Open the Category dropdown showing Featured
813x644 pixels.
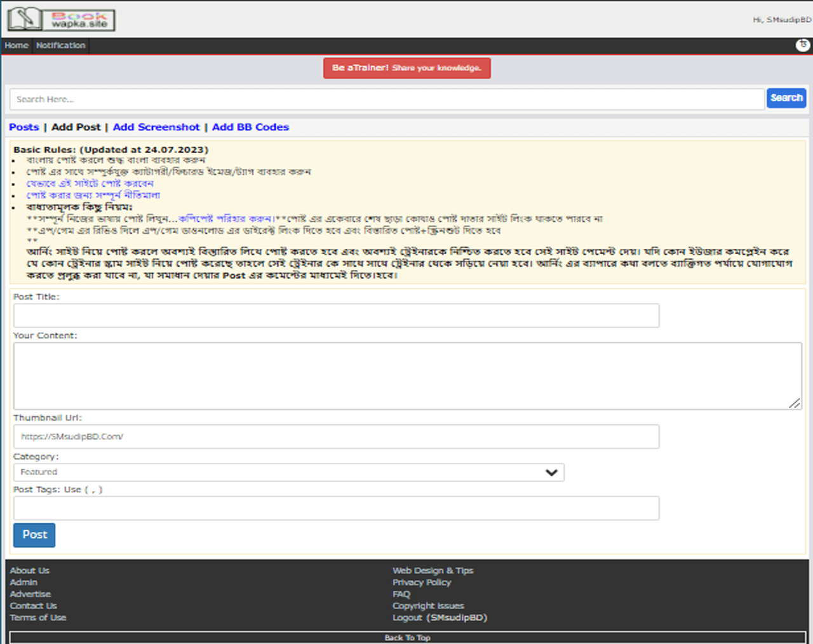click(x=288, y=472)
